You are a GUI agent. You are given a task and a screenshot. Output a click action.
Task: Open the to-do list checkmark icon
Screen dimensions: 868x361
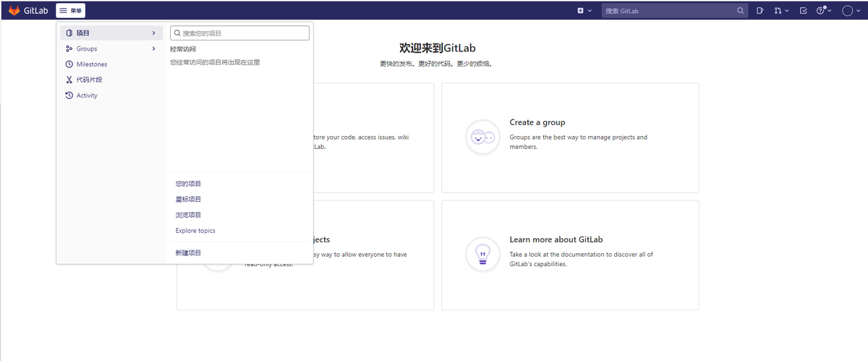(804, 11)
